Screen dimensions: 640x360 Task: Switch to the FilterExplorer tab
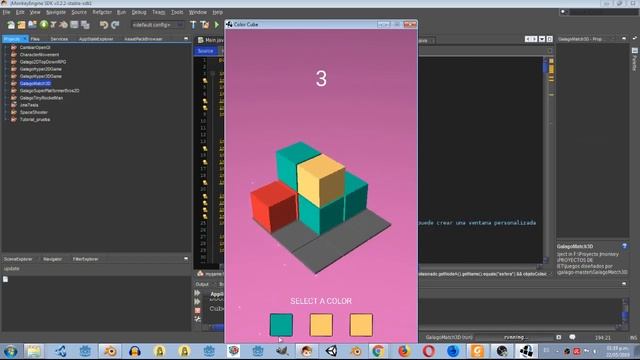[x=85, y=259]
